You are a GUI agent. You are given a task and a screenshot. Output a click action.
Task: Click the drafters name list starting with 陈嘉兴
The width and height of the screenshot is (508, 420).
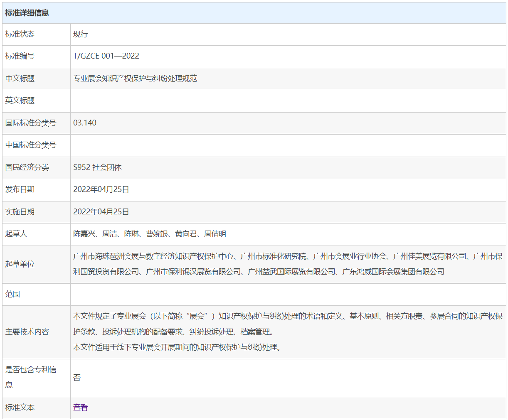click(150, 234)
